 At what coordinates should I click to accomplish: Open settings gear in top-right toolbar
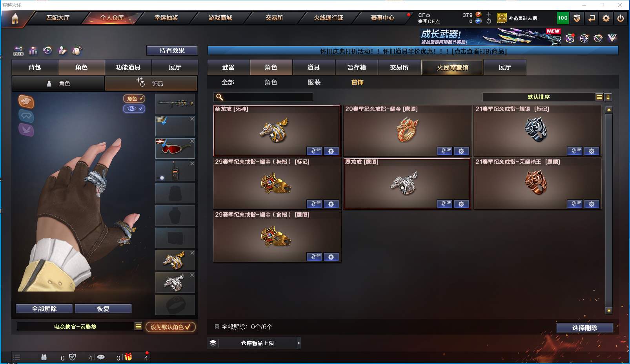[606, 18]
